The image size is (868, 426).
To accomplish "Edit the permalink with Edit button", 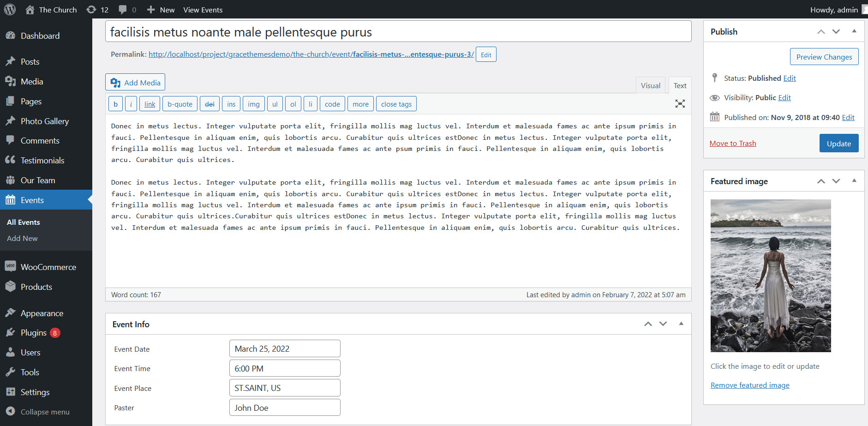I will 486,54.
